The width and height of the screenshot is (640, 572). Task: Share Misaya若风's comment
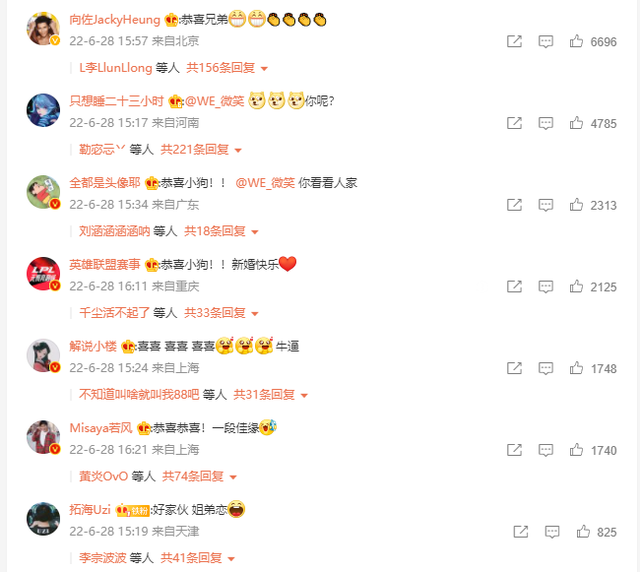point(514,450)
